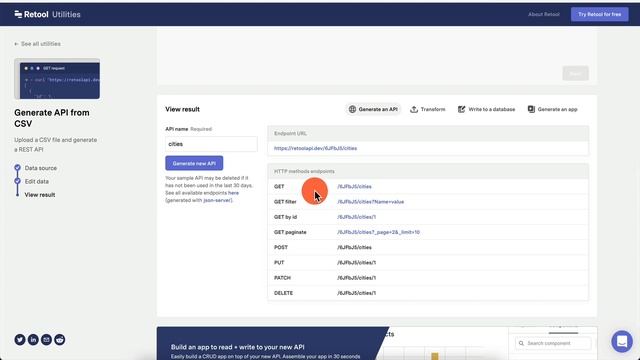Click the greyed-out button in the top panel
640x360 pixels.
tap(576, 73)
